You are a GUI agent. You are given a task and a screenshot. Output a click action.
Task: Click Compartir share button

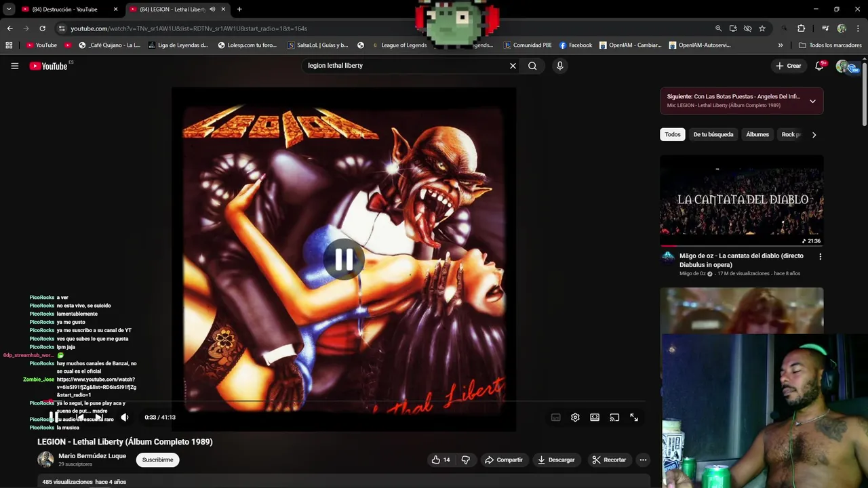click(504, 460)
